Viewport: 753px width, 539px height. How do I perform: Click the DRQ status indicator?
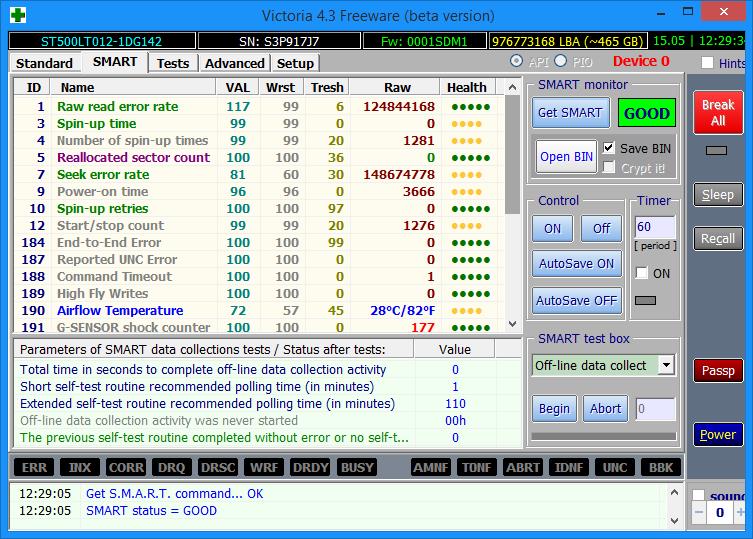tap(171, 467)
